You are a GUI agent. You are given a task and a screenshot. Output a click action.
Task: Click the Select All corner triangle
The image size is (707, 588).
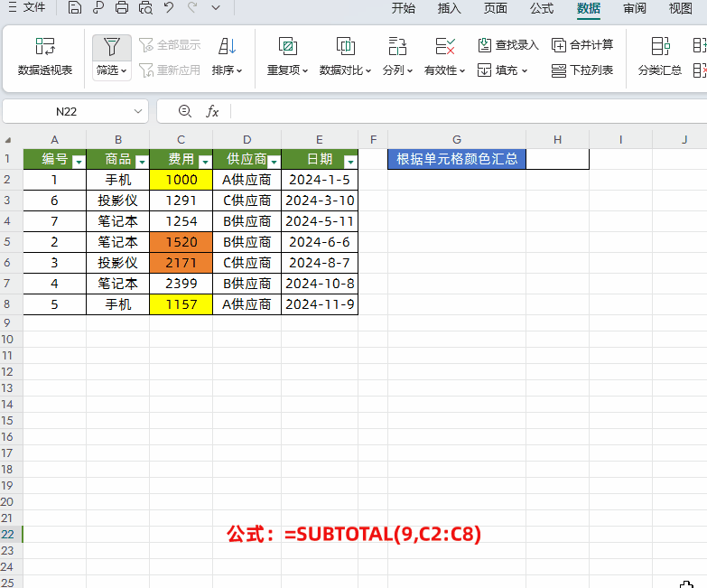[8, 140]
